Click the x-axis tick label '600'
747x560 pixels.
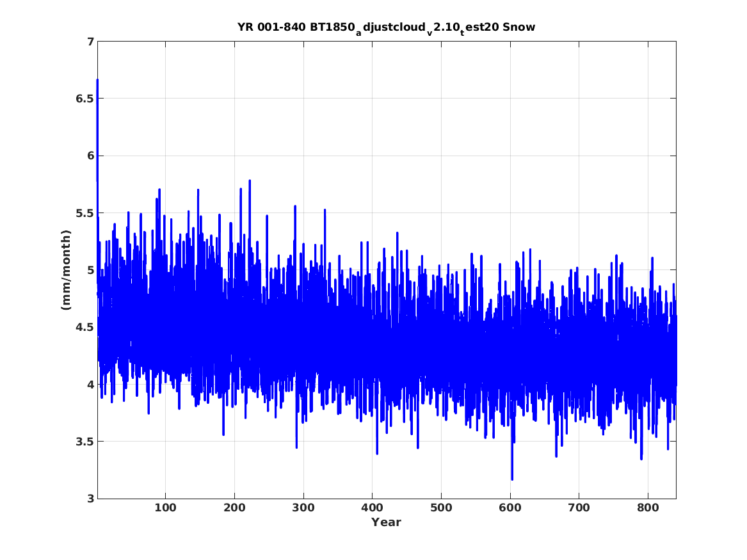tap(510, 508)
